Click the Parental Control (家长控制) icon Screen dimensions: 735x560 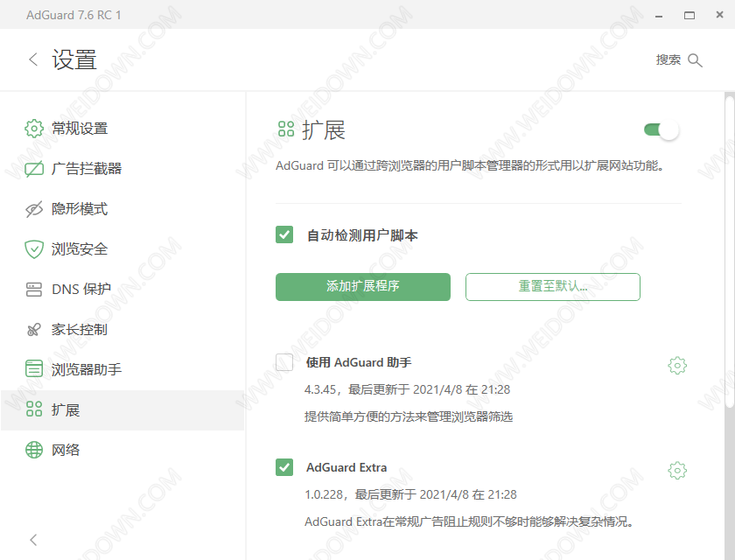click(34, 330)
